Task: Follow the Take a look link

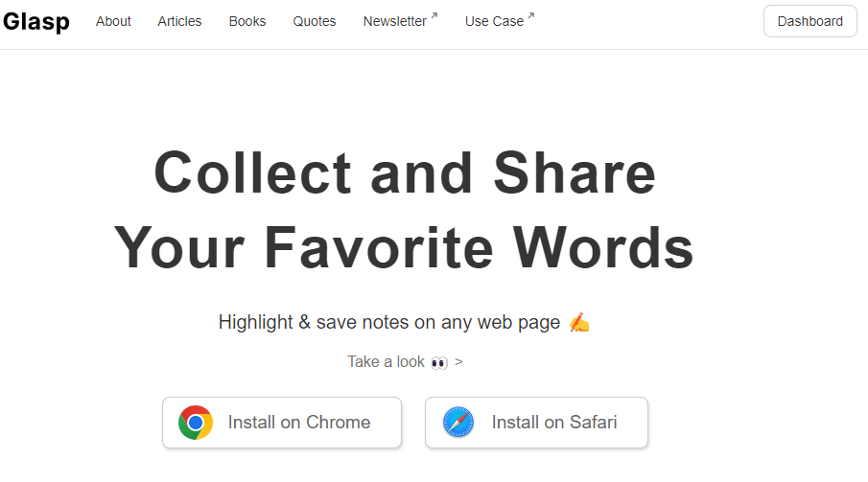Action: click(387, 362)
